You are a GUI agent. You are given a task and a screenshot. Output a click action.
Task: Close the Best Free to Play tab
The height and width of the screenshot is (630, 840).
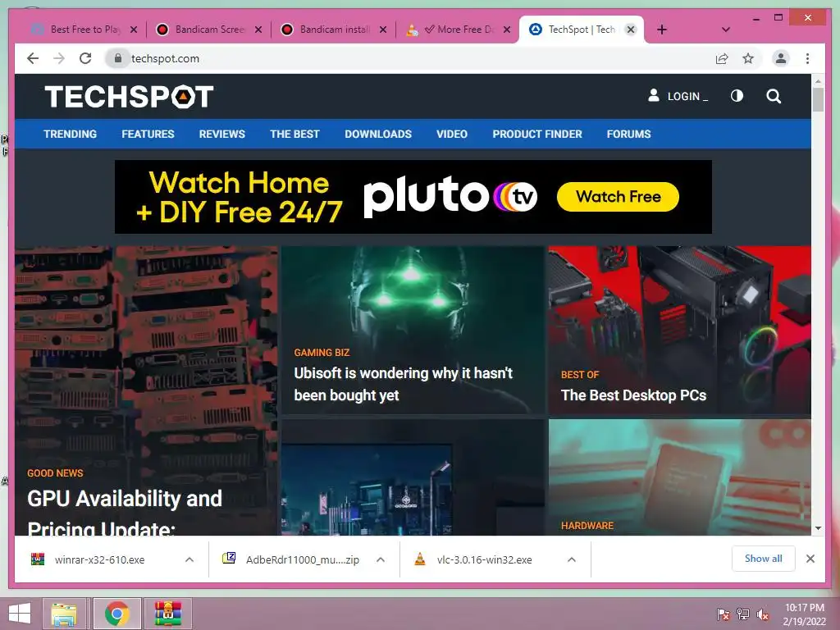click(x=134, y=30)
